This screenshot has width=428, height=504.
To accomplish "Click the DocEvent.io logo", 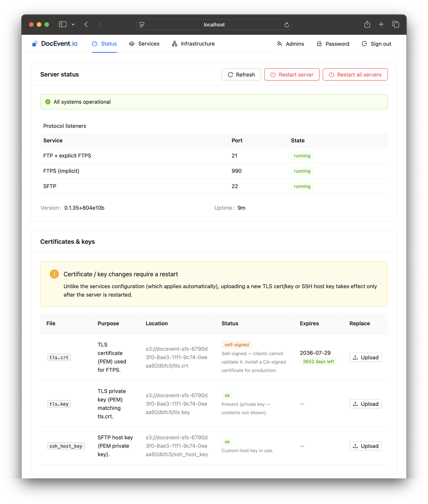I will tap(55, 44).
